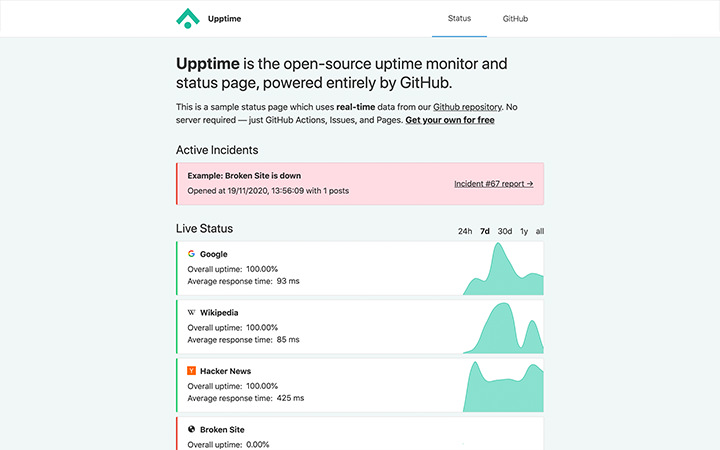The height and width of the screenshot is (450, 720).
Task: Open the Status tab
Action: tap(459, 18)
